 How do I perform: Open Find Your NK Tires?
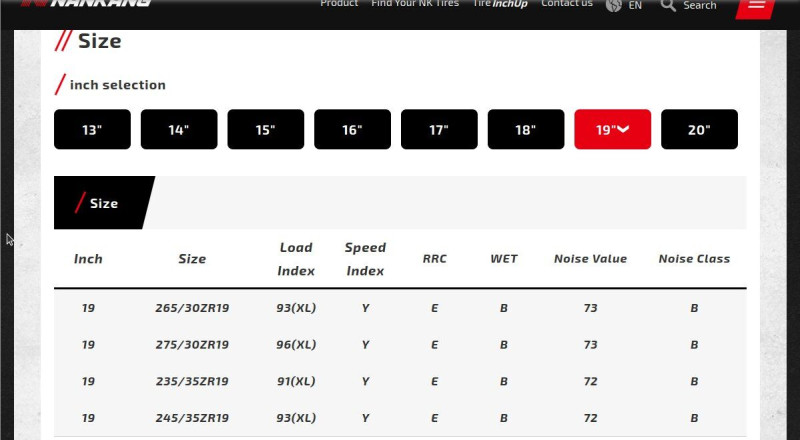(415, 4)
